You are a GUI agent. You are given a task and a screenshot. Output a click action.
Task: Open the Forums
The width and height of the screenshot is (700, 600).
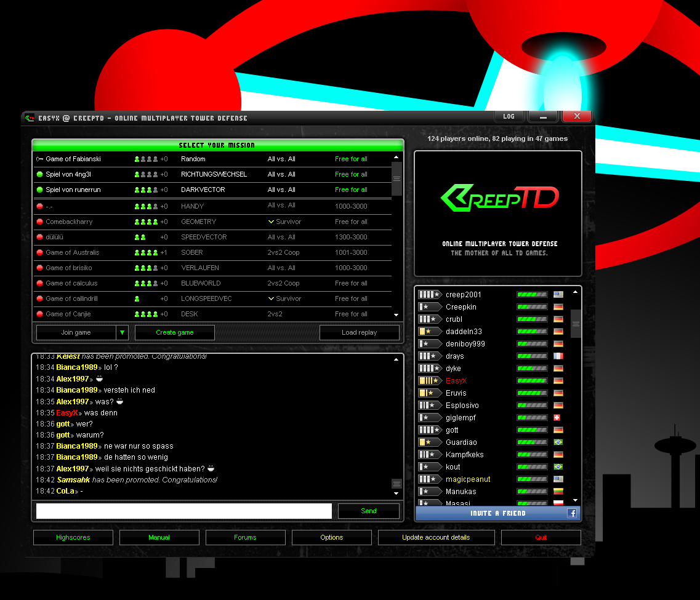(x=246, y=538)
